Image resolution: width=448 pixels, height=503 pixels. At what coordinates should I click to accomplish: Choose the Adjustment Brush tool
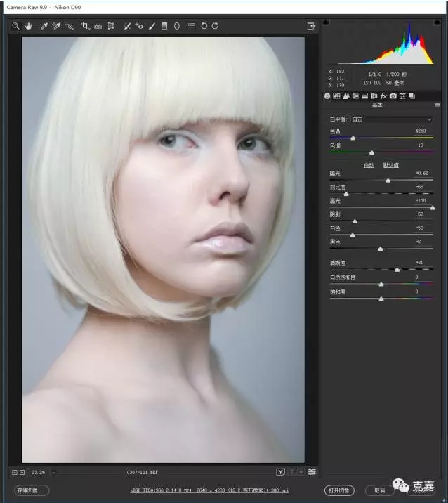pos(152,26)
